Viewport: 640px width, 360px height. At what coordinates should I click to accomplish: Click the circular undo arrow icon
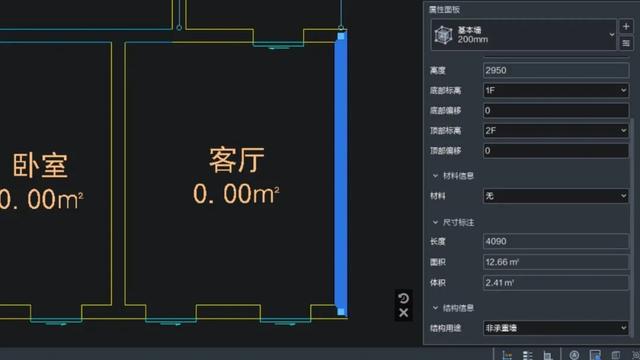point(403,298)
